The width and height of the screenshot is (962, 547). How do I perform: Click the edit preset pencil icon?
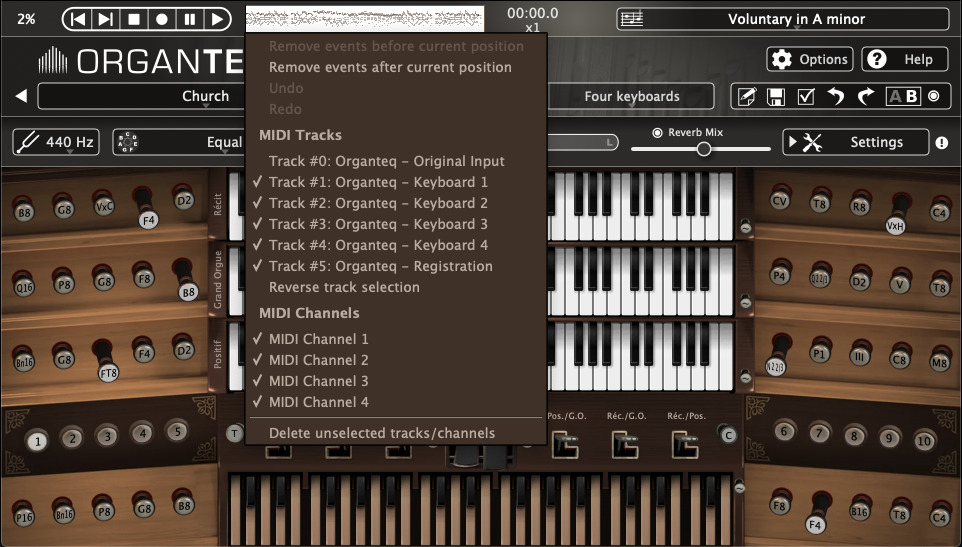click(x=747, y=96)
